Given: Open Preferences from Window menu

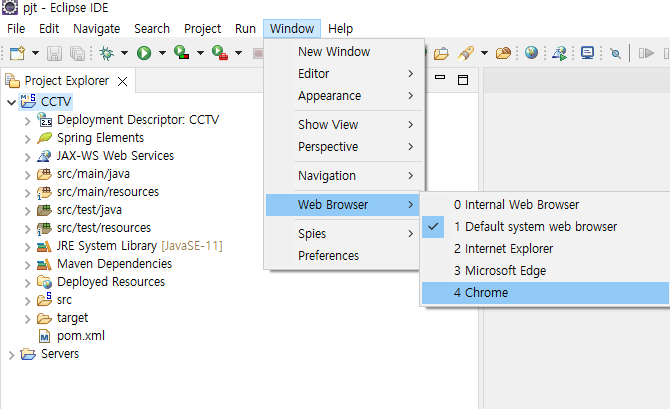Looking at the screenshot, I should 344,256.
